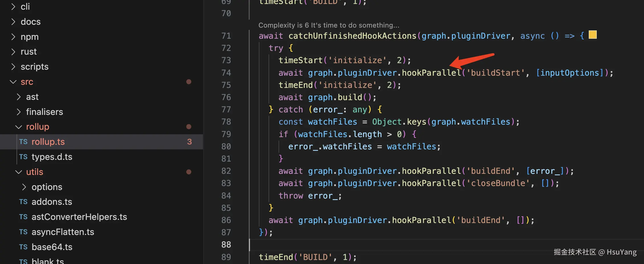Expand the scripts folder chevron
644x264 pixels.
[x=13, y=67]
